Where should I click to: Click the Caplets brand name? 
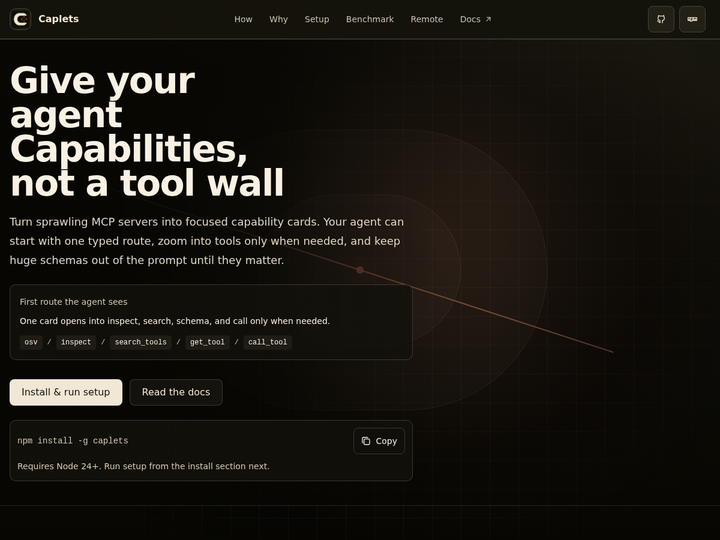click(58, 19)
